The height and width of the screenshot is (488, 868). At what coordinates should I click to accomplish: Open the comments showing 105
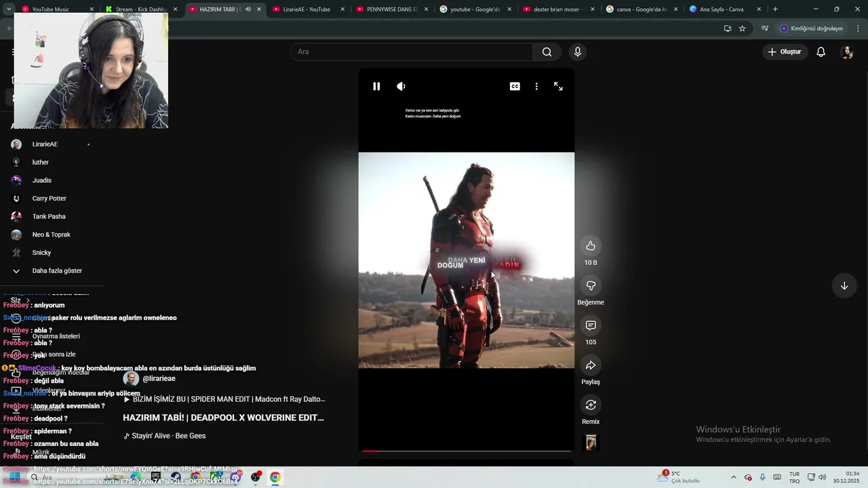591,325
